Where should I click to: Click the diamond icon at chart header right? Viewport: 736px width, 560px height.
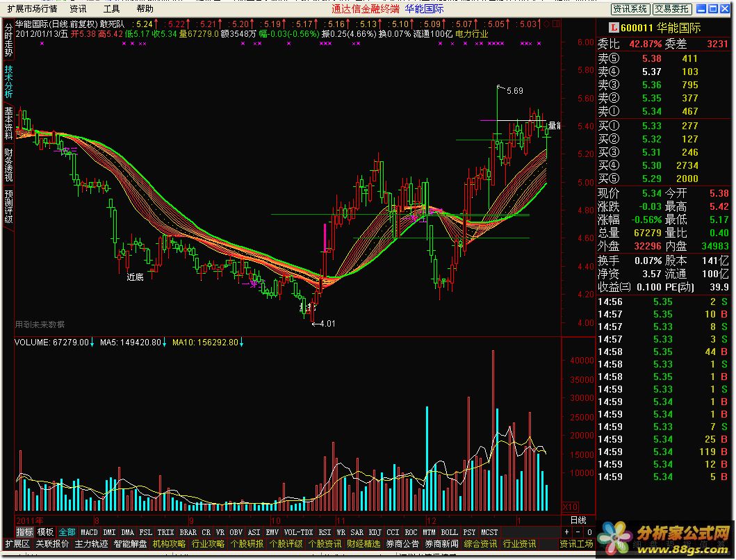546,24
